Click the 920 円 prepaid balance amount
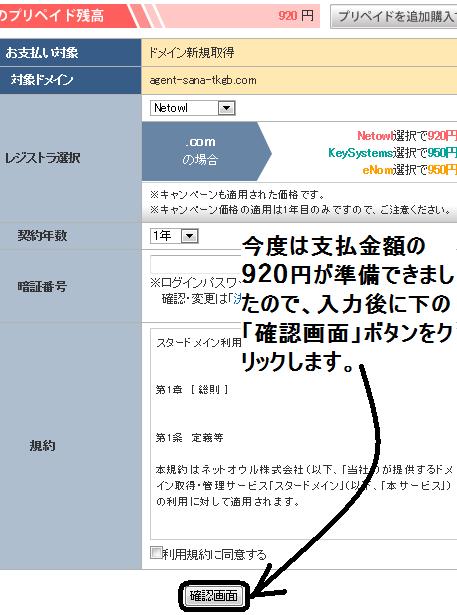The height and width of the screenshot is (615, 457). click(x=296, y=16)
